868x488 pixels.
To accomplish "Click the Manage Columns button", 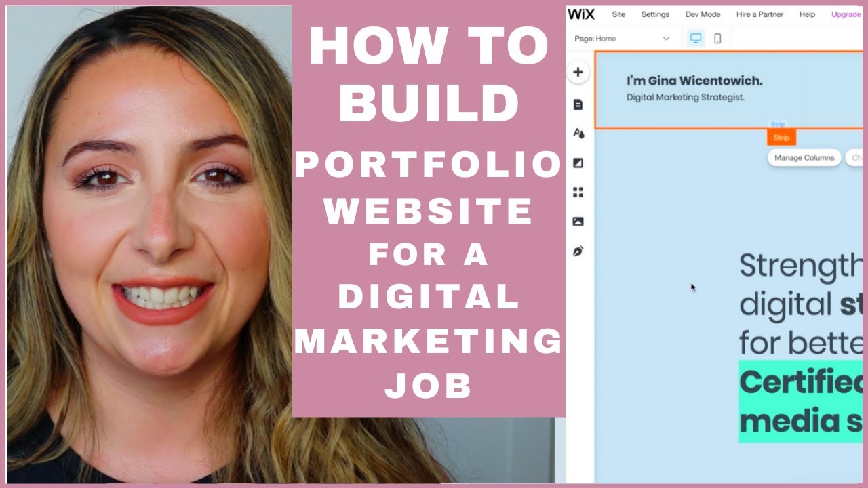I will click(804, 158).
